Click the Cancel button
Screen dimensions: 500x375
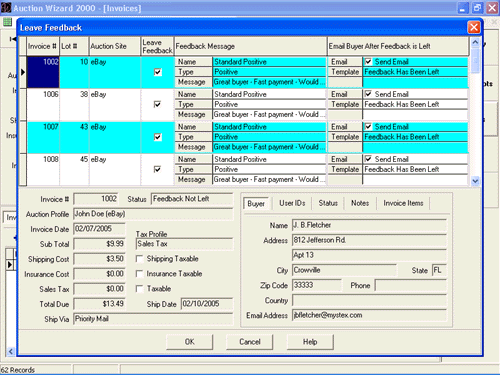250,342
